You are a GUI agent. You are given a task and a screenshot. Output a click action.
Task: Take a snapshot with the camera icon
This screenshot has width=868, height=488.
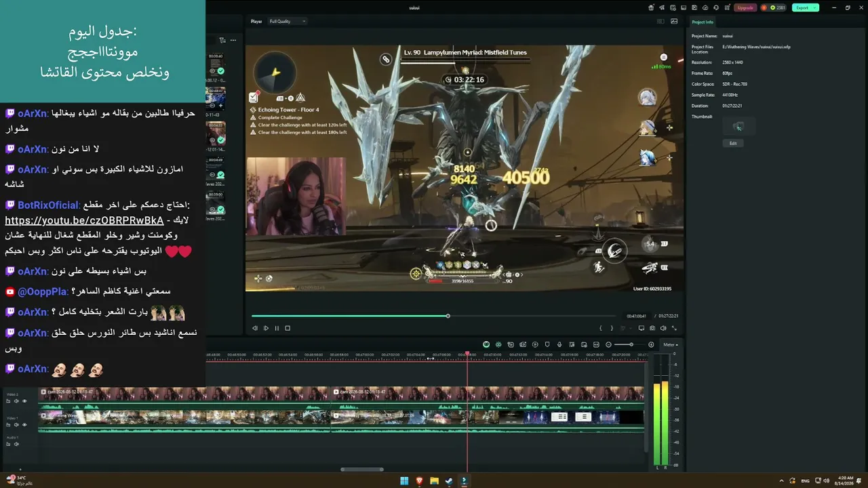point(652,328)
